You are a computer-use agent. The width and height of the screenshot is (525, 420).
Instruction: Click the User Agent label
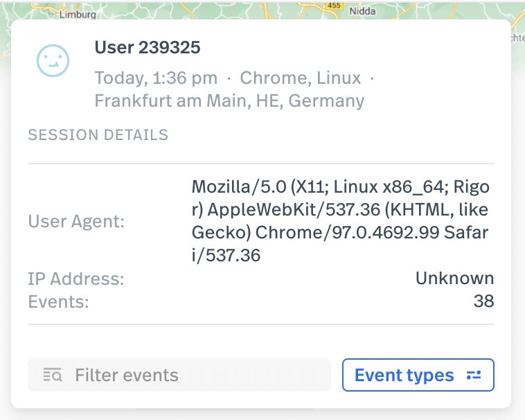coord(76,221)
